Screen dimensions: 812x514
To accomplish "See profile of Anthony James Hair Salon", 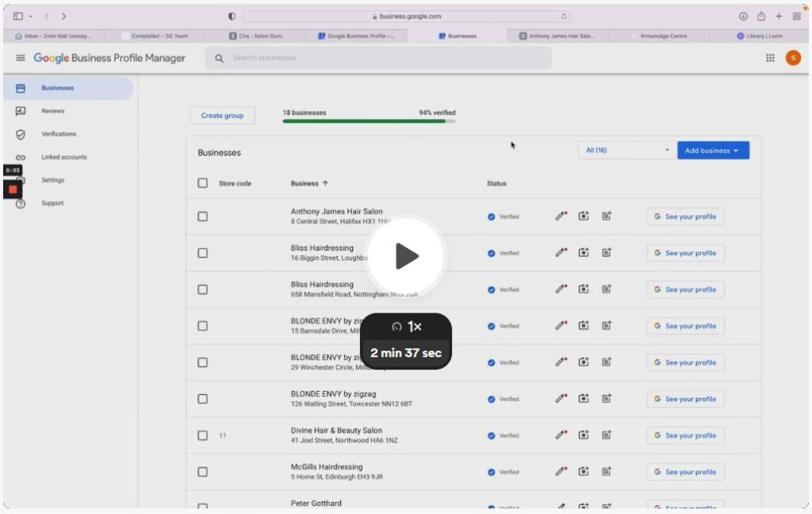I will point(685,217).
